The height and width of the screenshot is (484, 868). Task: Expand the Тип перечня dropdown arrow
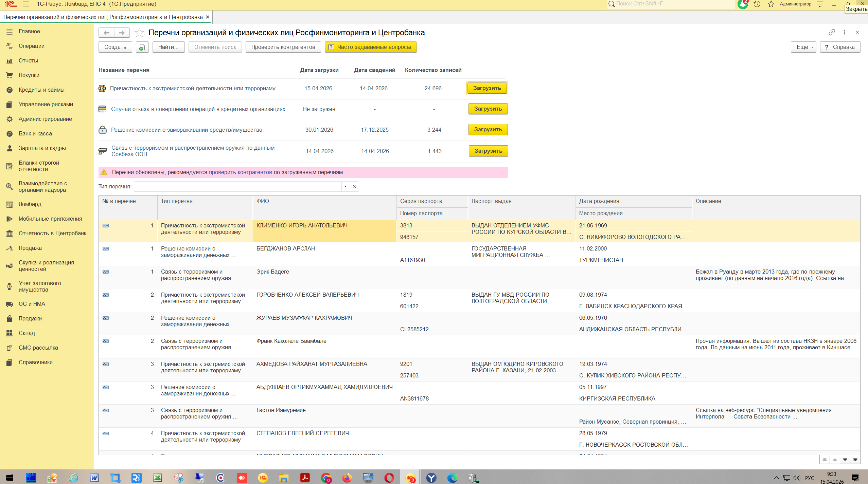tap(346, 186)
